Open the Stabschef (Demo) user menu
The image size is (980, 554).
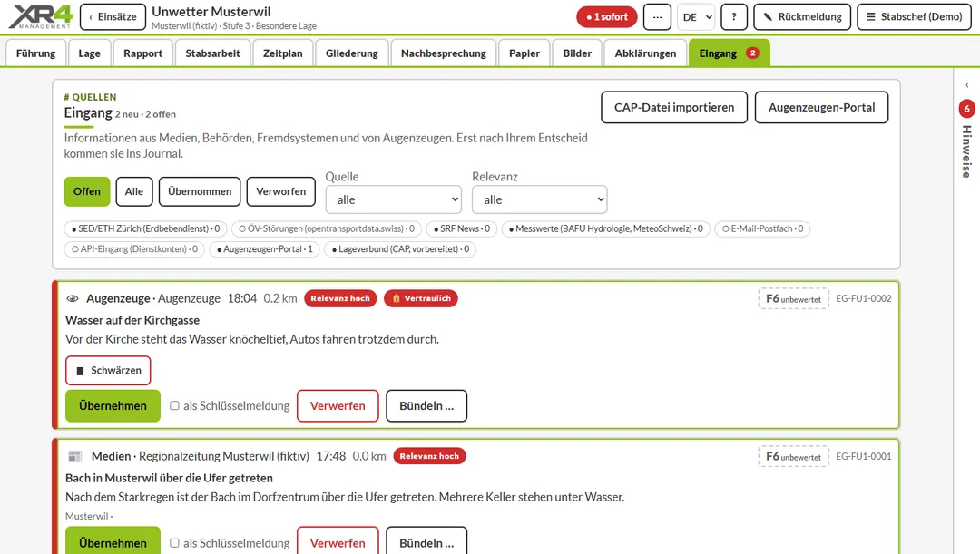click(x=915, y=17)
